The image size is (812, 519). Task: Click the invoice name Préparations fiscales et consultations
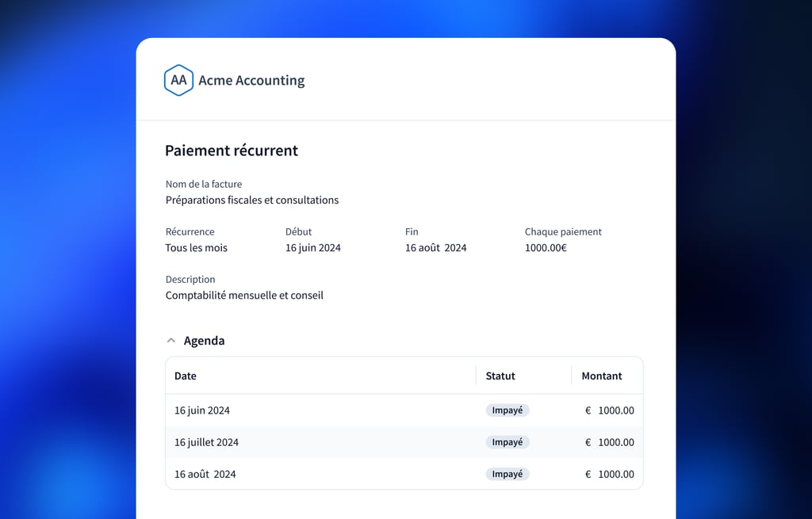pyautogui.click(x=252, y=200)
